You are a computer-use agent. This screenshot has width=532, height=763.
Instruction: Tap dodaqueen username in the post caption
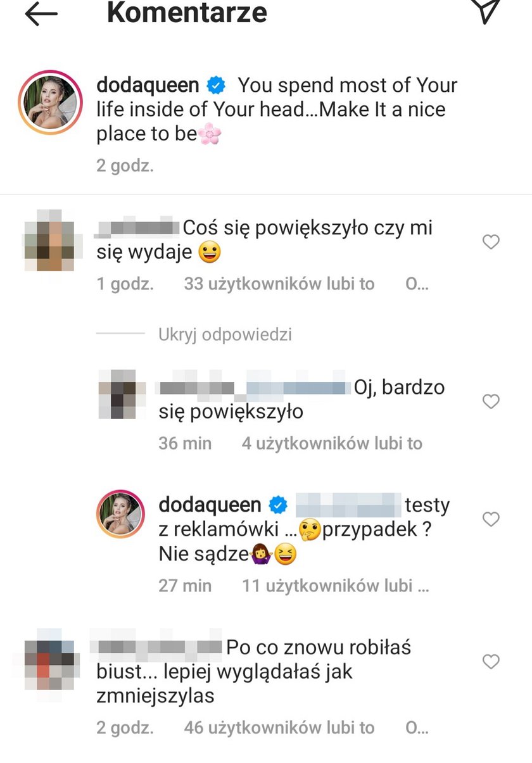pyautogui.click(x=148, y=85)
